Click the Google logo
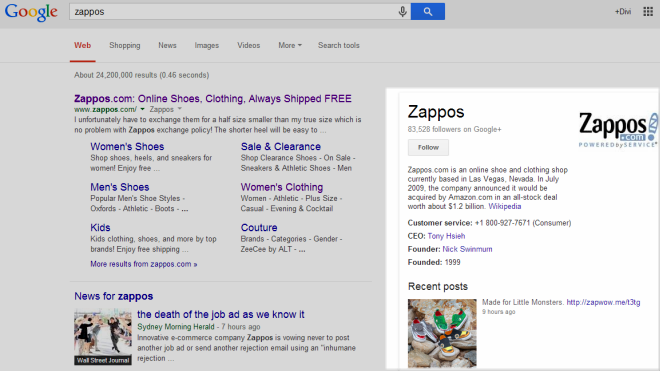This screenshot has width=660, height=371. coord(31,12)
